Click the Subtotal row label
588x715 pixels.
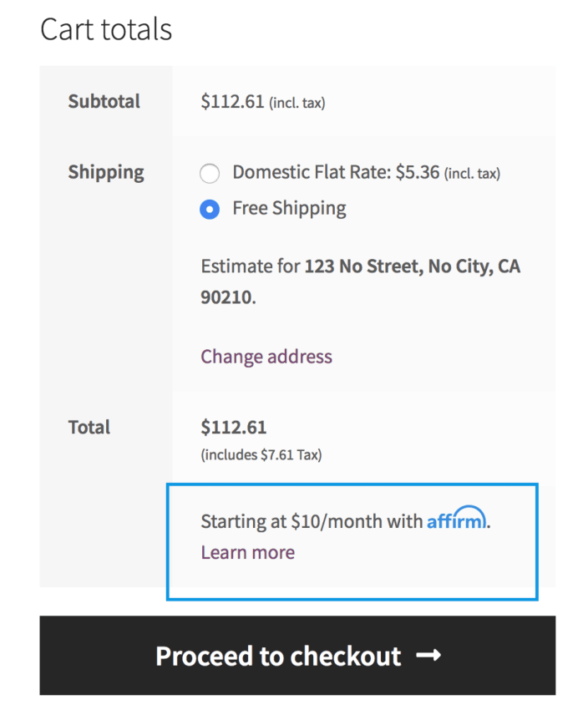pos(104,102)
